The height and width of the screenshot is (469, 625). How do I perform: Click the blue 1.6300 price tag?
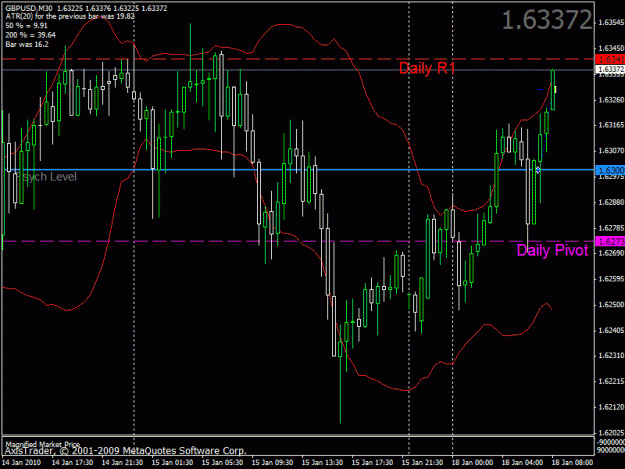(x=610, y=170)
